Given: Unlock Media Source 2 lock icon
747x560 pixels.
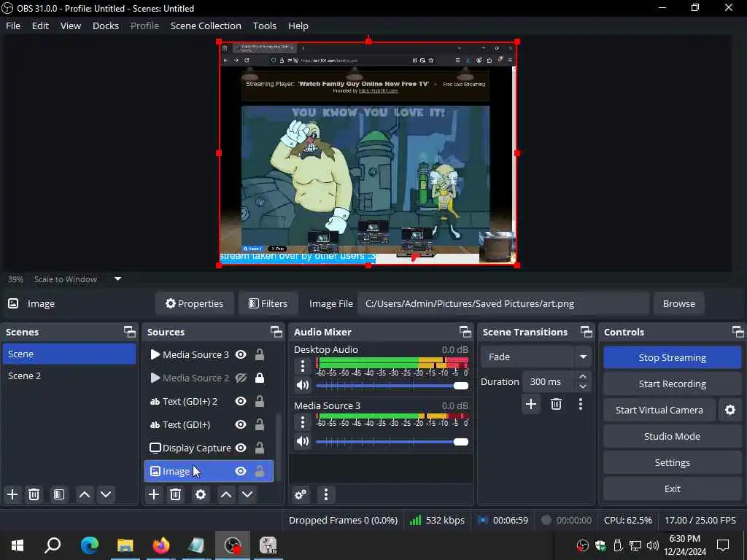Looking at the screenshot, I should [x=260, y=378].
